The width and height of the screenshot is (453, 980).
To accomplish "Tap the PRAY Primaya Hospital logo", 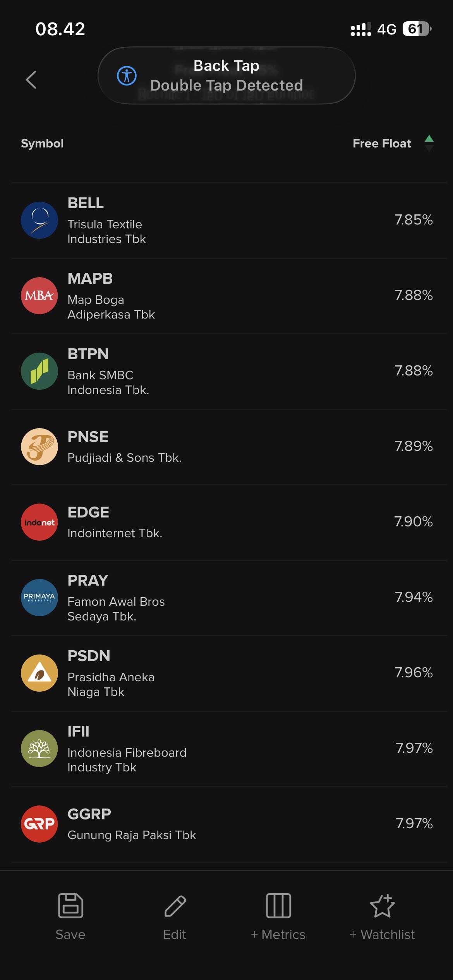I will coord(39,598).
